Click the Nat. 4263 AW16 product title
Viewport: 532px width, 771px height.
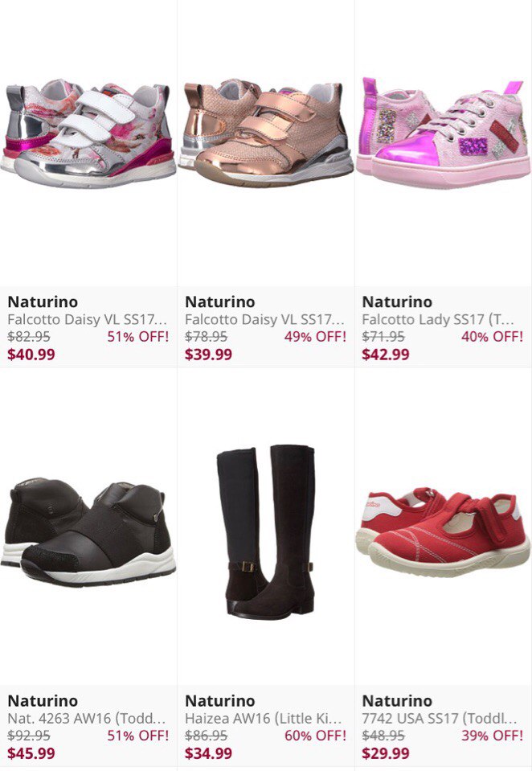pos(87,719)
